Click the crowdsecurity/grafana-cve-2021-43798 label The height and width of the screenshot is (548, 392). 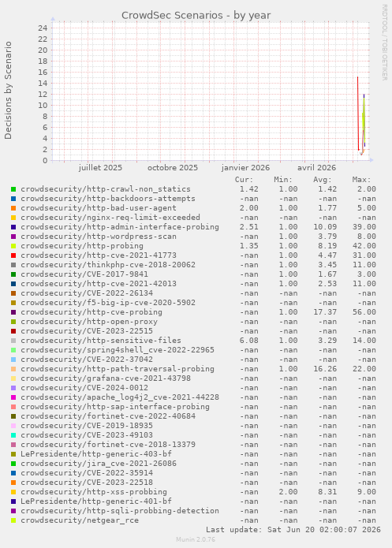(106, 378)
